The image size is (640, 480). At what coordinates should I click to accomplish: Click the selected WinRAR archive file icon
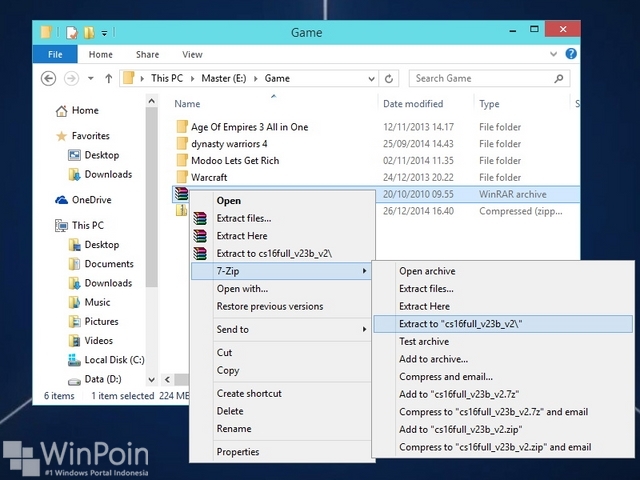pos(181,193)
